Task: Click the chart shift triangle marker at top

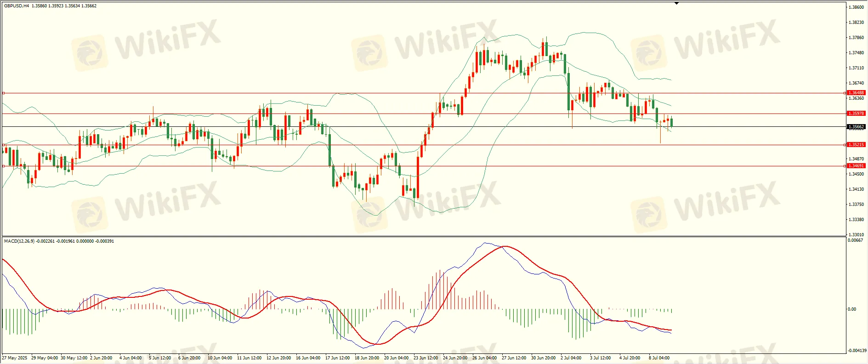Action: (x=676, y=3)
